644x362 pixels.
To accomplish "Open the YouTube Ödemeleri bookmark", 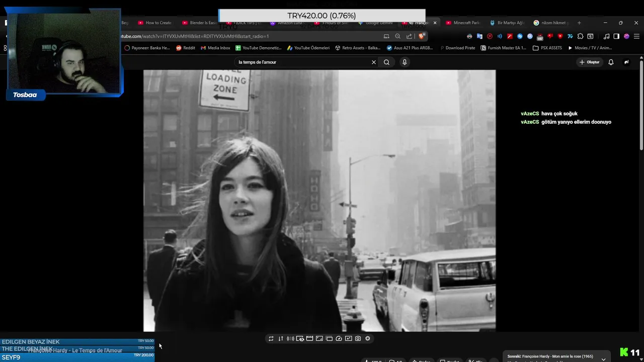I will click(x=308, y=48).
